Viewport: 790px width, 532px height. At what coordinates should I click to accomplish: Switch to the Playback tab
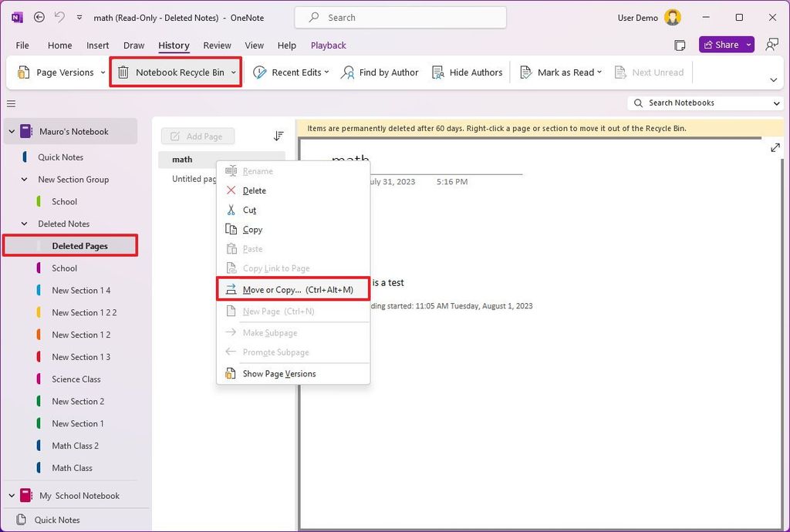[x=328, y=45]
